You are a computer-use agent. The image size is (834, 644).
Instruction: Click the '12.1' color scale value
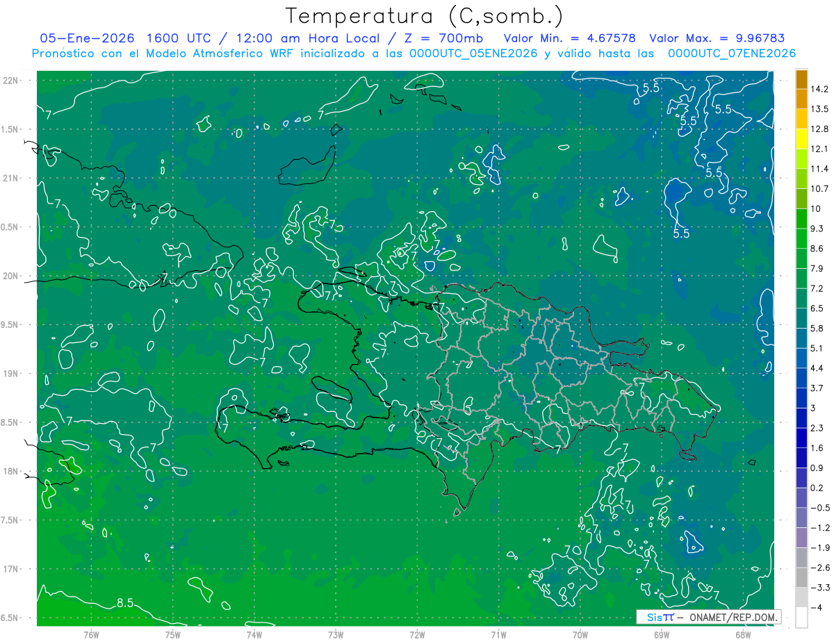coord(821,149)
